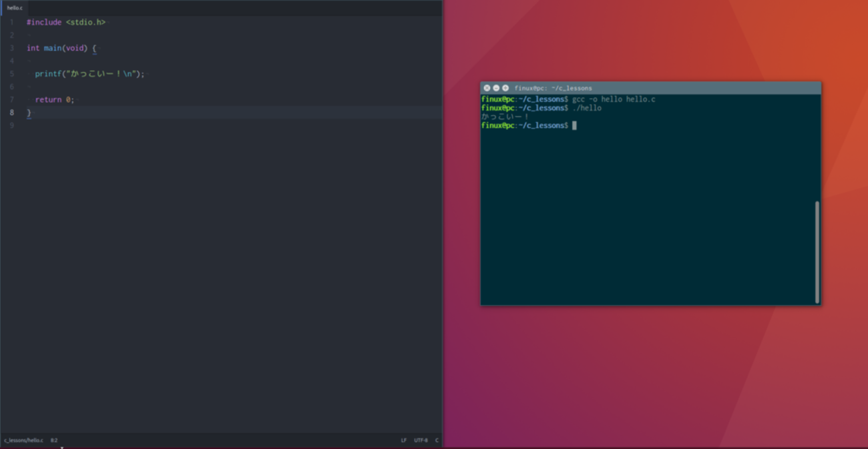
Task: Place cursor on the #include line
Action: coord(66,22)
